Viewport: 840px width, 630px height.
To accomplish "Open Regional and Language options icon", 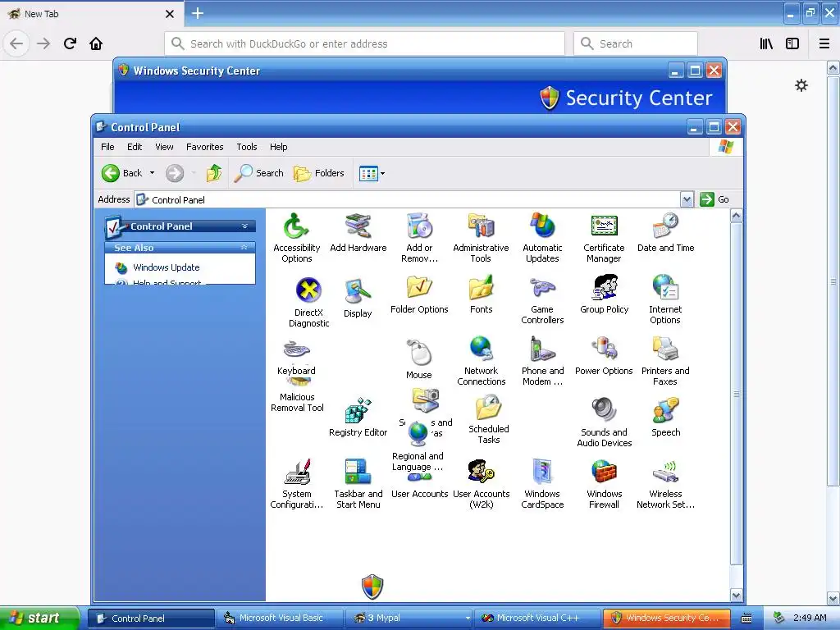I will point(418,447).
